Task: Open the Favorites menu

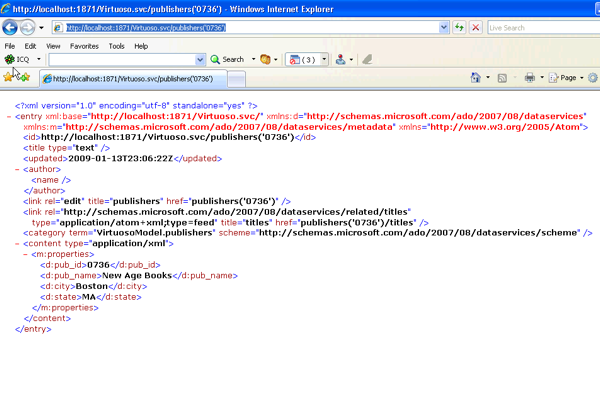Action: pos(84,46)
